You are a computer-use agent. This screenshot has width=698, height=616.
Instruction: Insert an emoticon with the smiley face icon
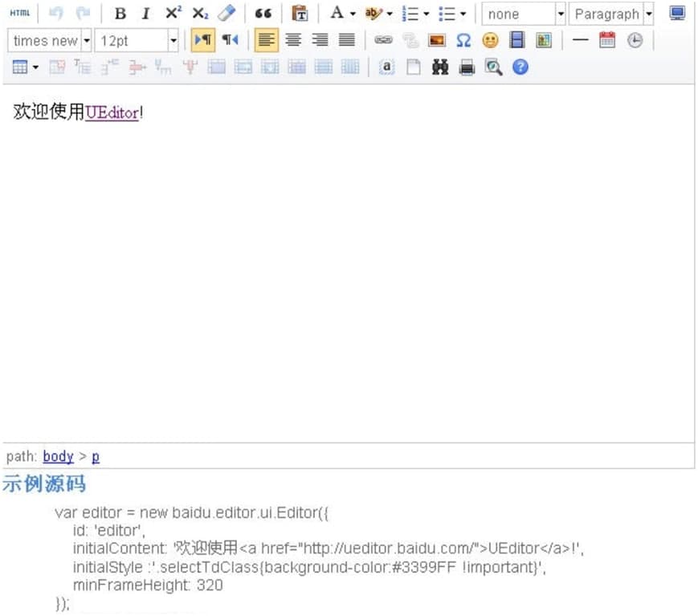(490, 39)
